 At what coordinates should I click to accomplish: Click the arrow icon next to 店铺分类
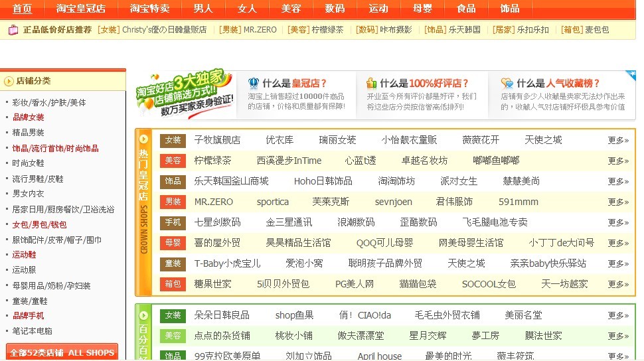9,81
